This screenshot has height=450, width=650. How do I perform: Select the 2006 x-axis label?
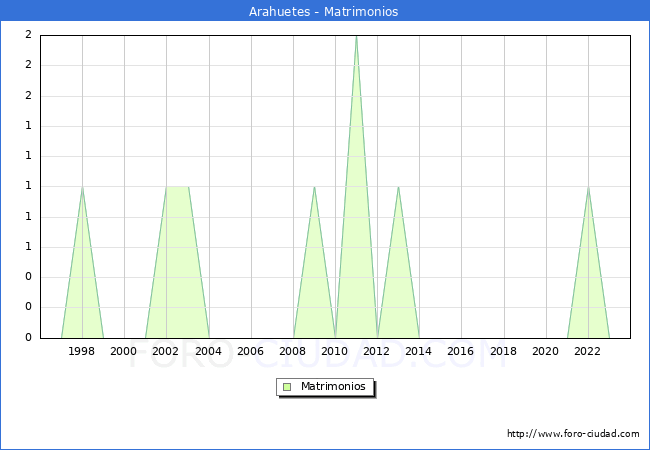[250, 351]
